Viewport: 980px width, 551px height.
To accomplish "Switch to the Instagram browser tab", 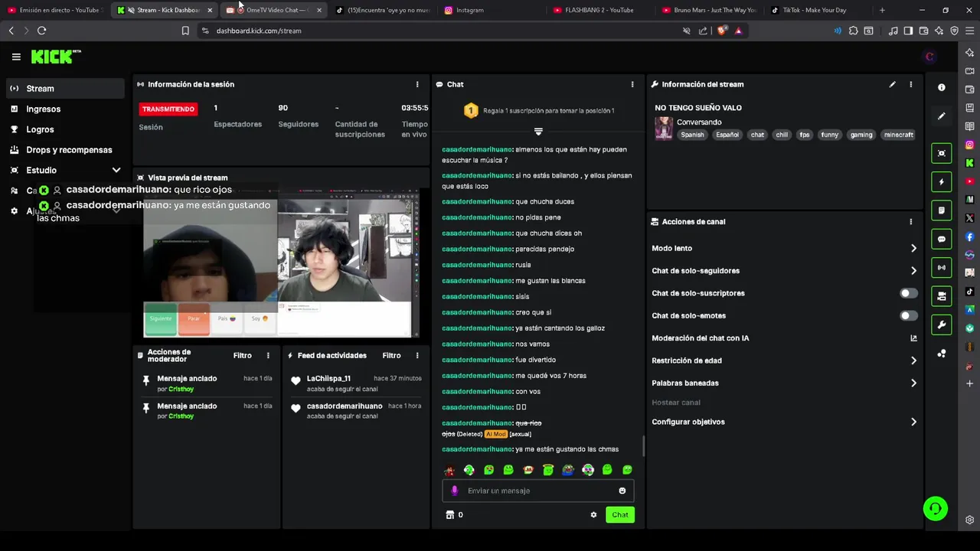I will [x=469, y=10].
